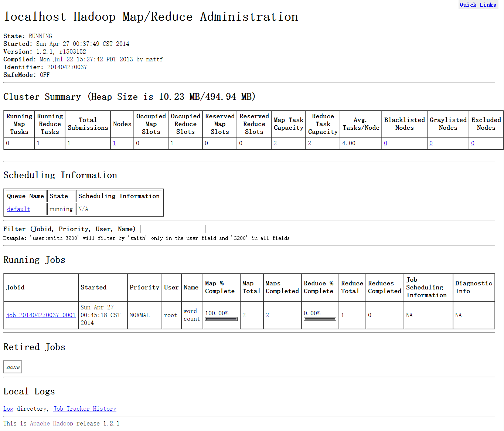Viewport: 504px width, 431px height.
Task: Focus the job Filter text field
Action: pyautogui.click(x=173, y=229)
